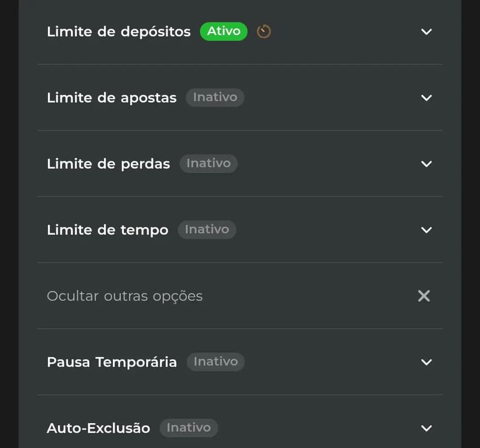Click Ocultar outras opções
The image size is (480, 448).
pos(124,296)
